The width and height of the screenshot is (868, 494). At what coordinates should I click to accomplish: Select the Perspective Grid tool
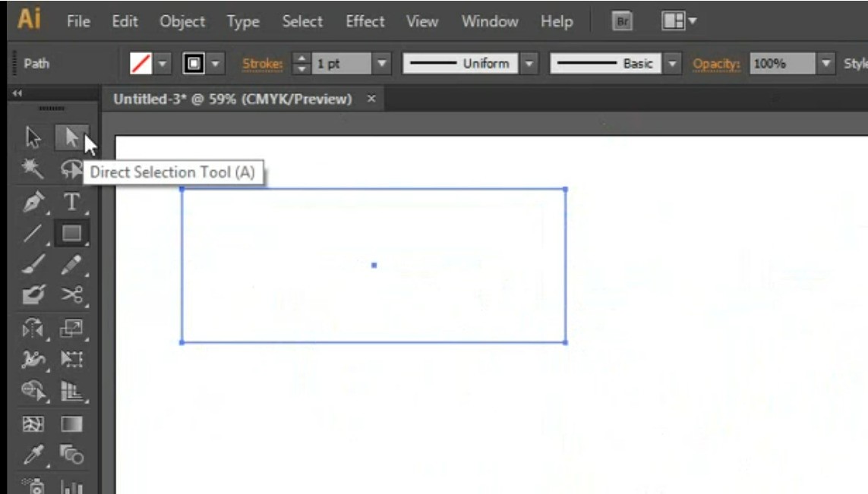(x=71, y=391)
